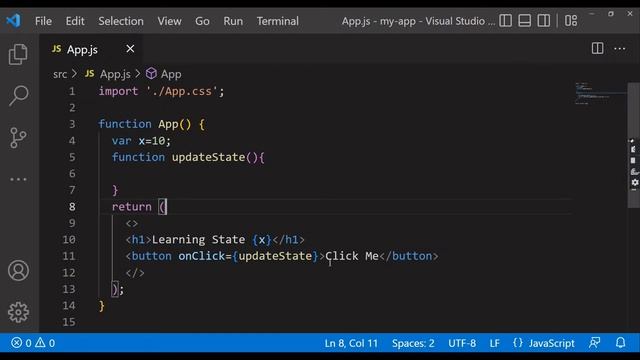The height and width of the screenshot is (360, 640).
Task: Click the feedback icon in status bar
Action: tap(595, 343)
